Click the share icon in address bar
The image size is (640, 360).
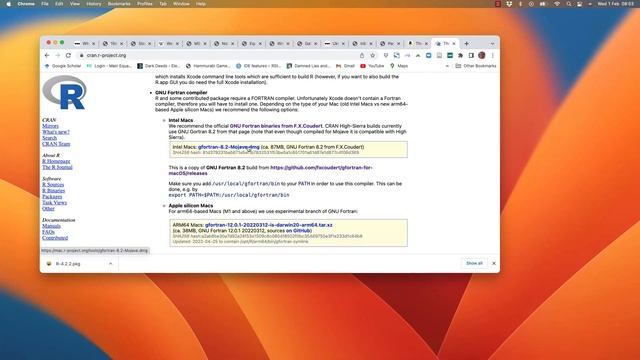tap(362, 56)
